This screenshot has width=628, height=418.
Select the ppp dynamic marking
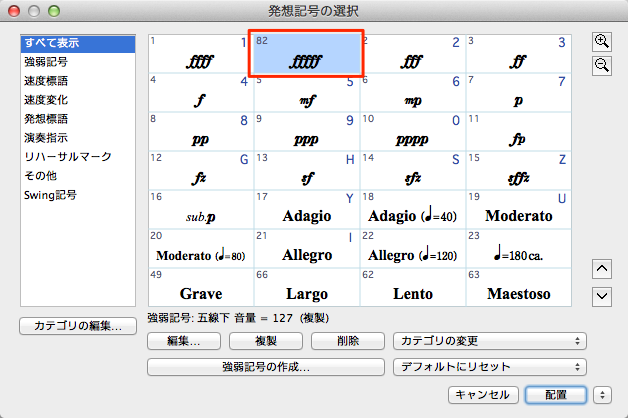click(x=307, y=132)
